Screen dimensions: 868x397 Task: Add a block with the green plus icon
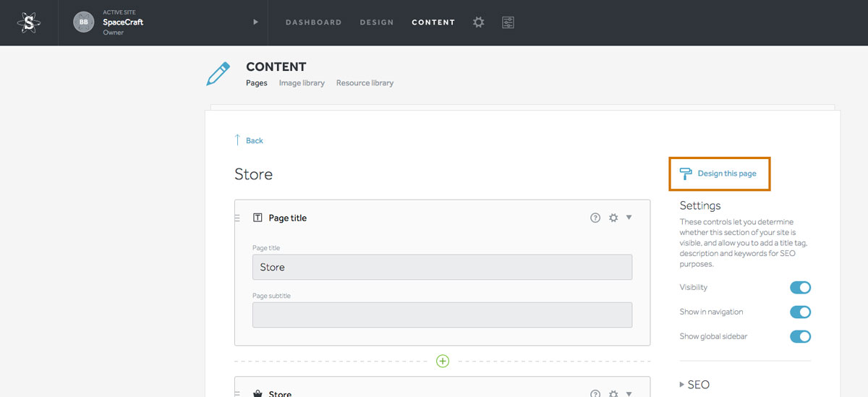443,361
